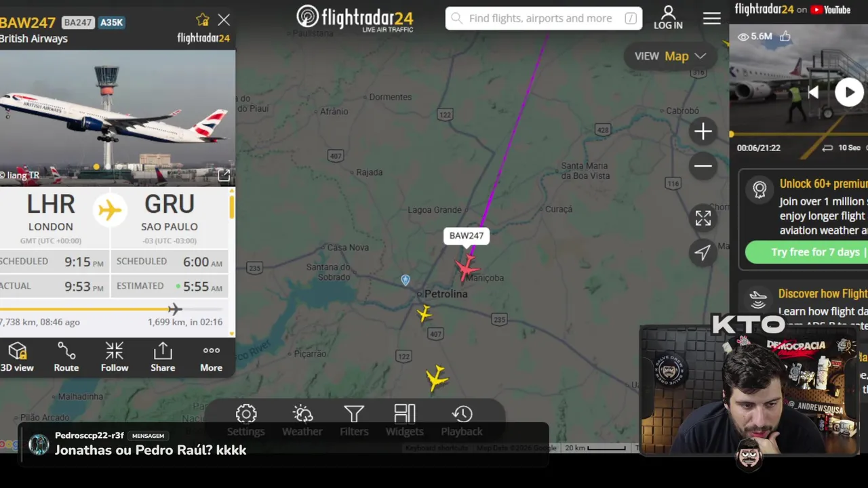868x488 pixels.
Task: Open map Settings gear
Action: coord(246,421)
